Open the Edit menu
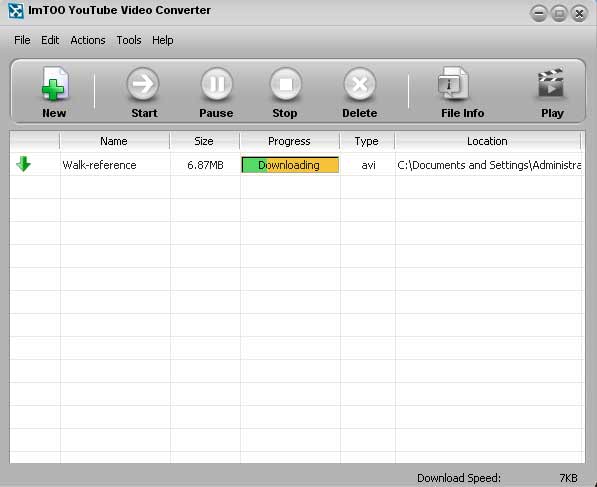Screen dimensions: 597x487 50,40
